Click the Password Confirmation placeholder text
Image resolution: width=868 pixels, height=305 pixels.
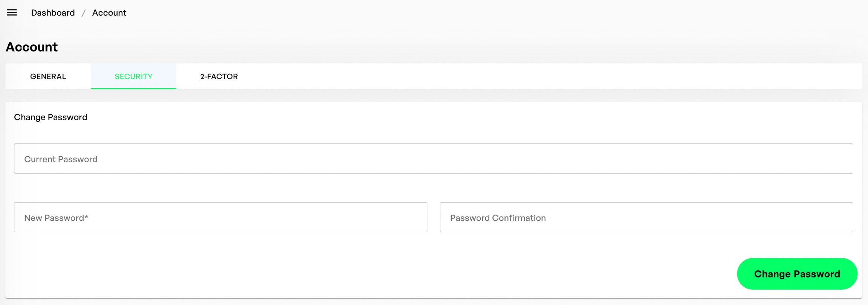[498, 218]
